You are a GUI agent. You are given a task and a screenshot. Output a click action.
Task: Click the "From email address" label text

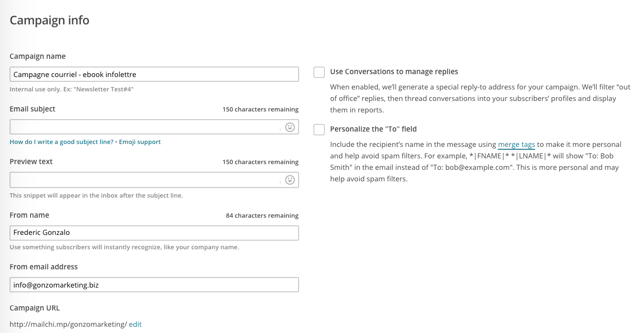[x=43, y=267]
